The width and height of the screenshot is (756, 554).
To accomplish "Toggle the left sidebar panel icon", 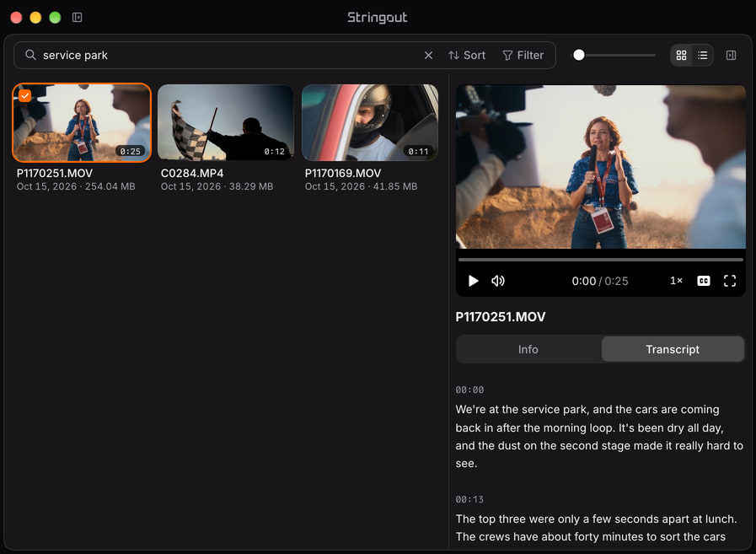I will click(78, 18).
